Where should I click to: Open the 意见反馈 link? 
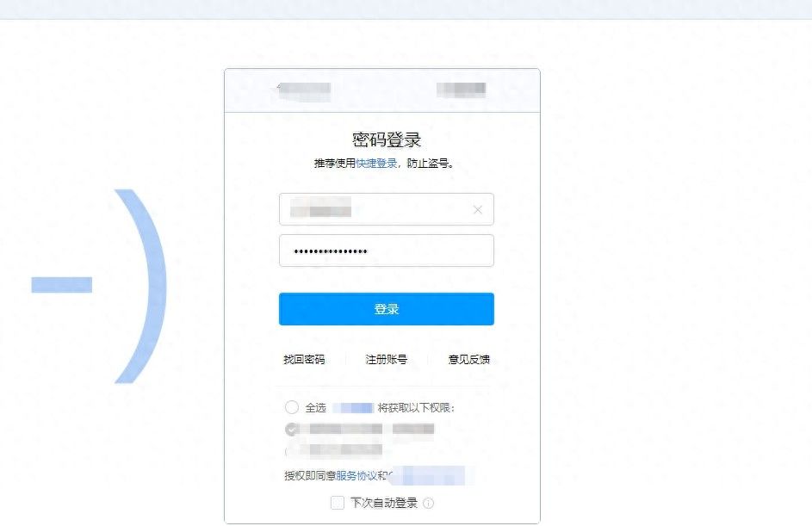[x=468, y=359]
